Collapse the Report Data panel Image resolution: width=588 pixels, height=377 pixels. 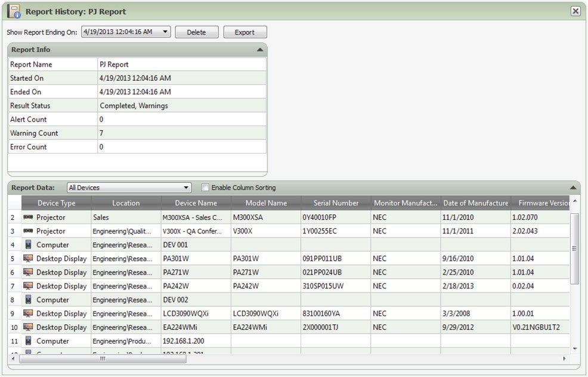573,188
